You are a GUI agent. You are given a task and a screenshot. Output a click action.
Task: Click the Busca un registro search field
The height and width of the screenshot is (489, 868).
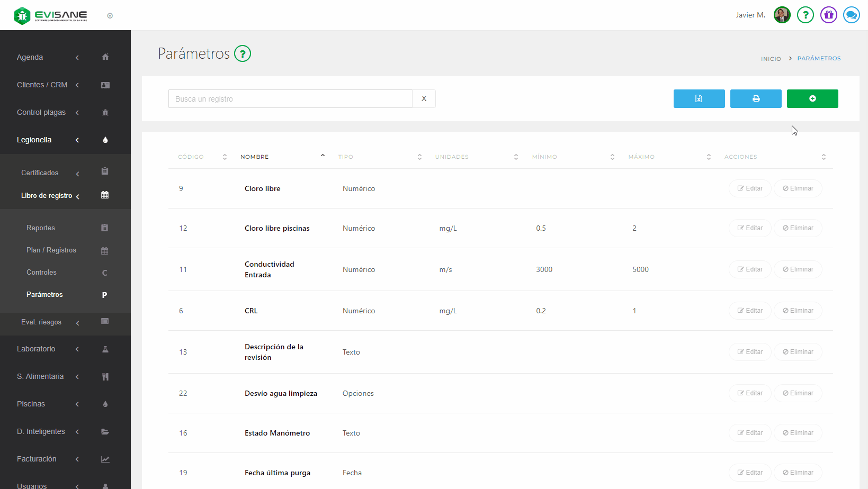(x=290, y=99)
